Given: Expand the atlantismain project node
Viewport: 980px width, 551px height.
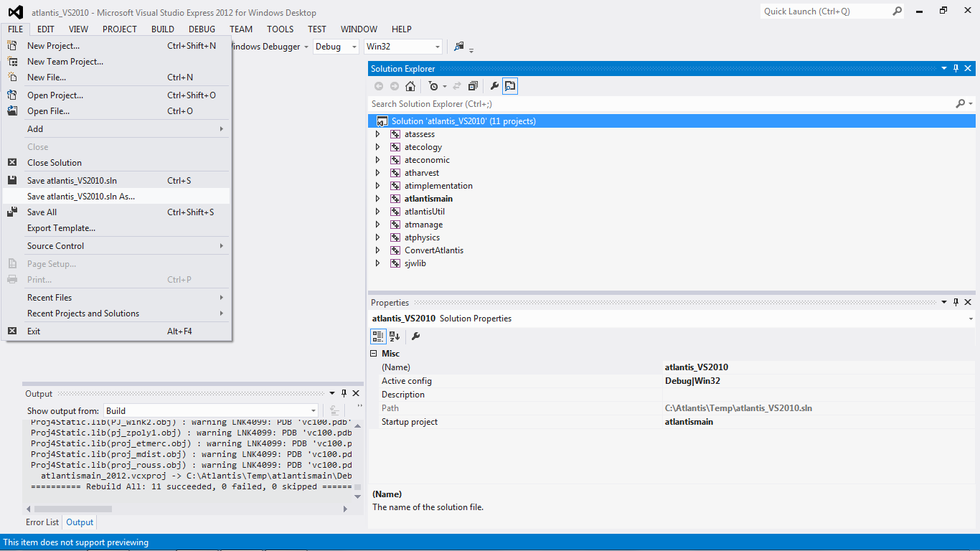Looking at the screenshot, I should pos(378,199).
